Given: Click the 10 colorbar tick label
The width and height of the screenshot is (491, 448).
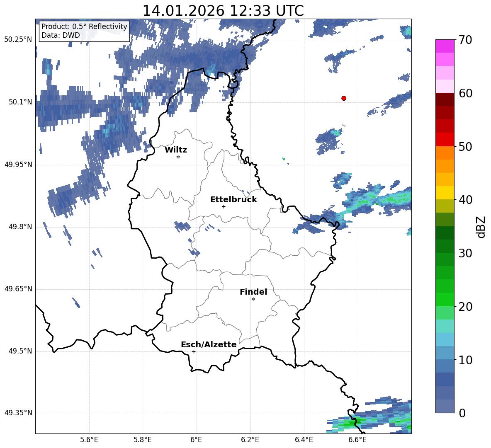Looking at the screenshot, I should [465, 360].
